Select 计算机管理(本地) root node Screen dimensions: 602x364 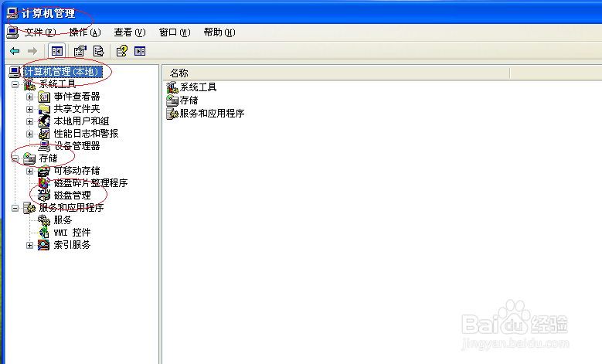63,72
